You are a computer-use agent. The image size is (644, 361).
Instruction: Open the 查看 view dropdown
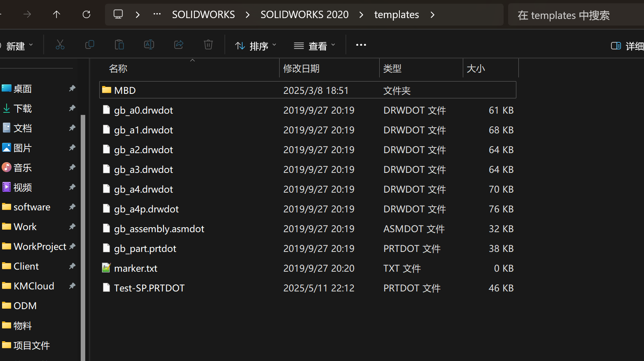tap(315, 46)
